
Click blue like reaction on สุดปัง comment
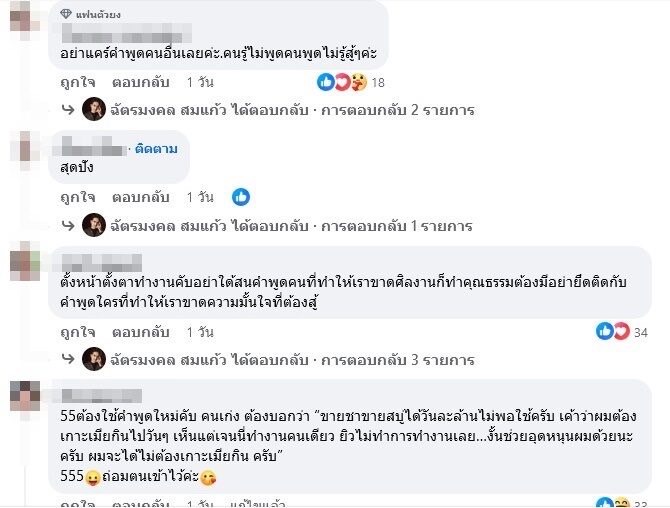(240, 197)
